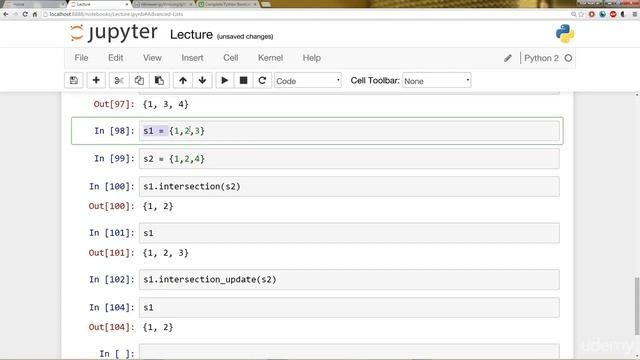Click cell s1.intersection_update(s2)
This screenshot has width=640, height=360.
pos(349,280)
